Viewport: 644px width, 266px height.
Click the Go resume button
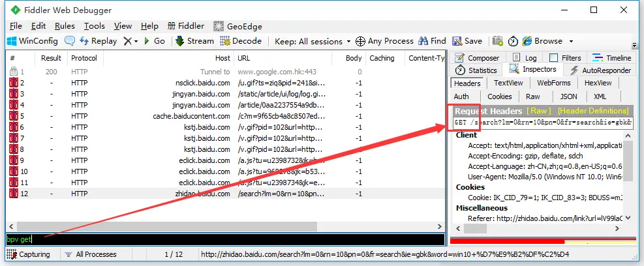pyautogui.click(x=155, y=41)
